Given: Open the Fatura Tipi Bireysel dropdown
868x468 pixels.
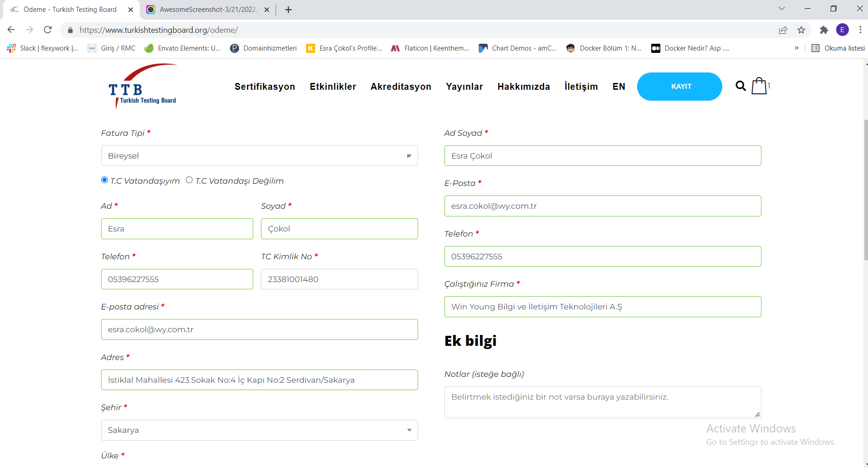Looking at the screenshot, I should pyautogui.click(x=259, y=156).
